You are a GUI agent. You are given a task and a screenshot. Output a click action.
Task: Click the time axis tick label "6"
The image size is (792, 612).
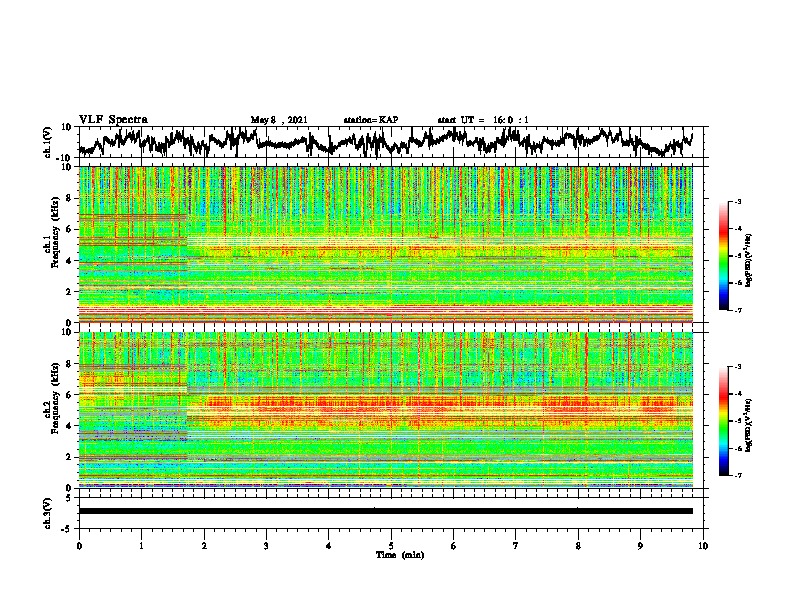pos(454,546)
